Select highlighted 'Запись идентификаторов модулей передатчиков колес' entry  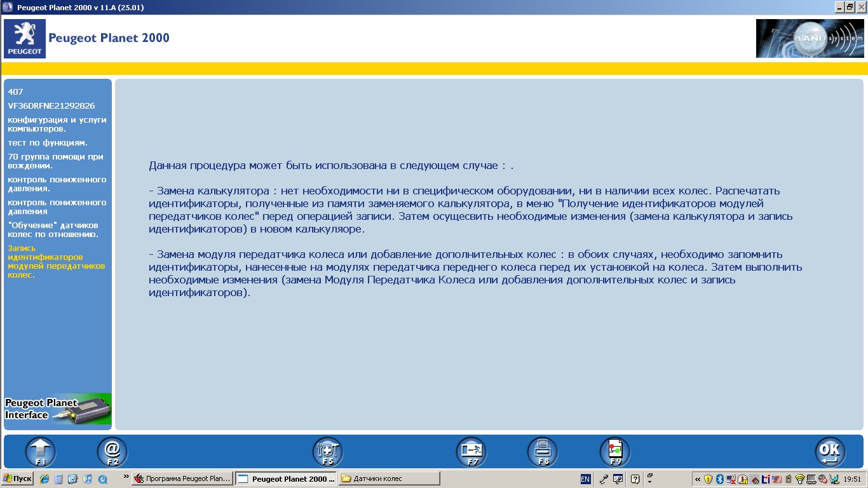click(x=57, y=261)
